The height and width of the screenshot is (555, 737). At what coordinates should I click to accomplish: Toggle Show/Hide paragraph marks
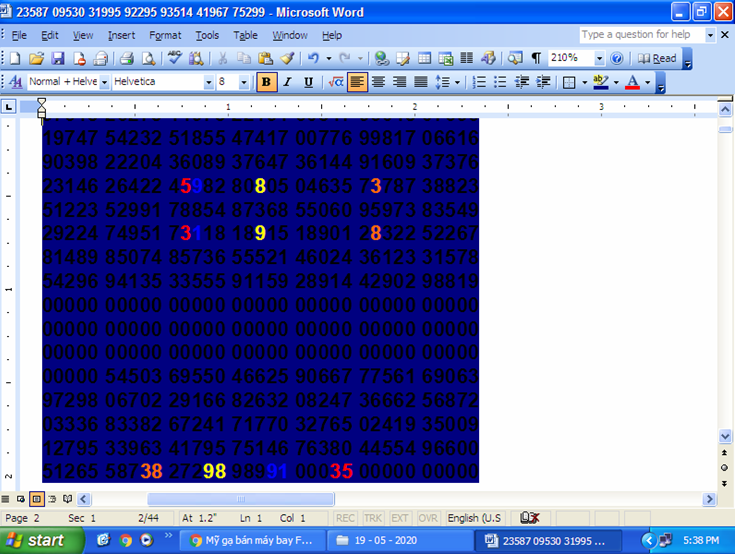[536, 59]
